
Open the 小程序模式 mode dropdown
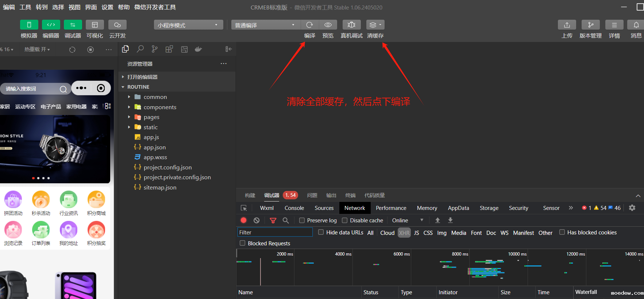click(x=188, y=25)
